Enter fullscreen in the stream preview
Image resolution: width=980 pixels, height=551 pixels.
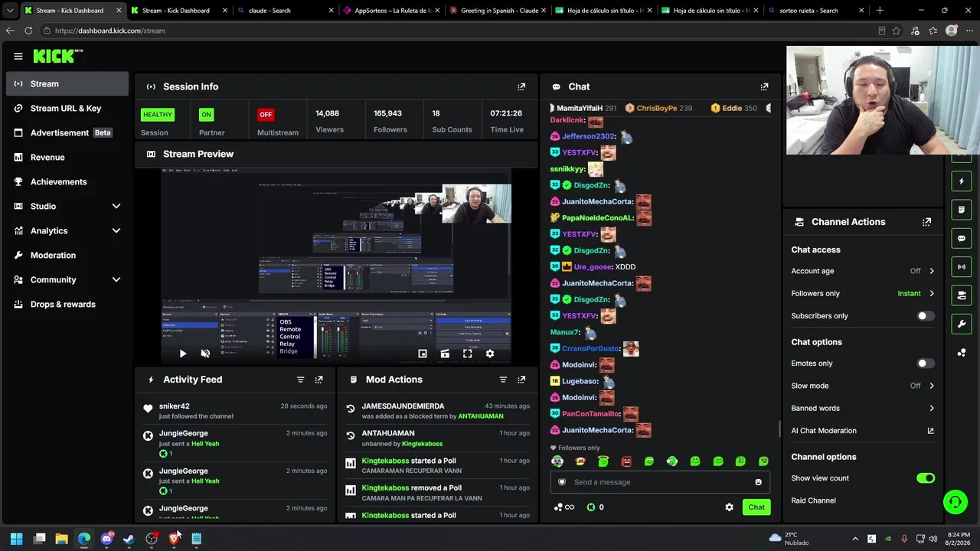tap(467, 354)
